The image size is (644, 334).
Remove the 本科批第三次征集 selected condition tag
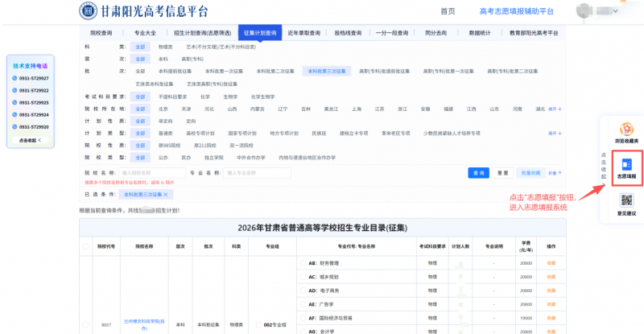click(x=166, y=194)
